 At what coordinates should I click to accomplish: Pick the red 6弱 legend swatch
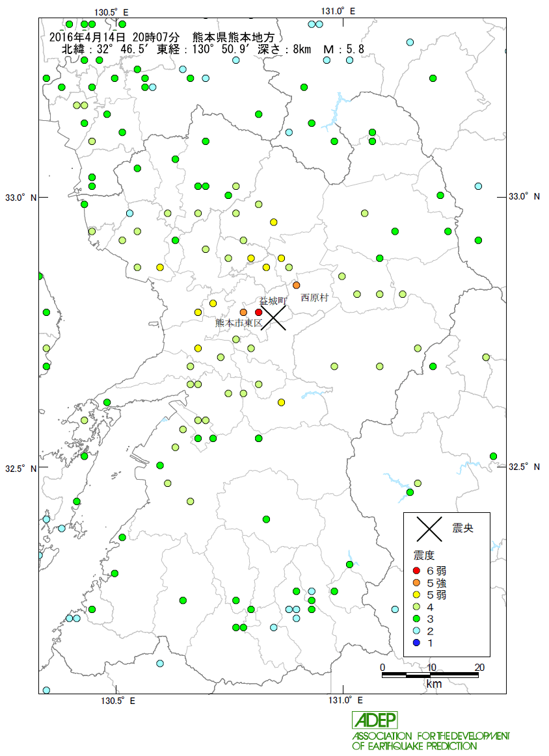pyautogui.click(x=417, y=571)
